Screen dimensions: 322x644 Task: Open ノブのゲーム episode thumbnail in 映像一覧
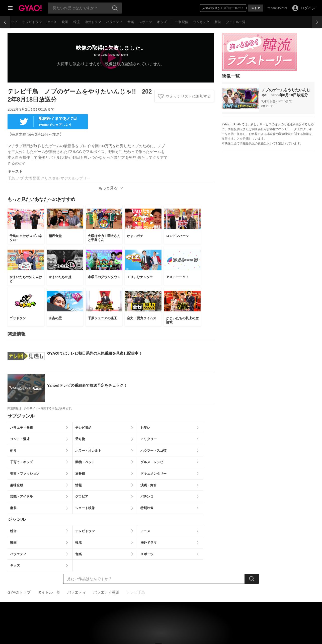[240, 98]
